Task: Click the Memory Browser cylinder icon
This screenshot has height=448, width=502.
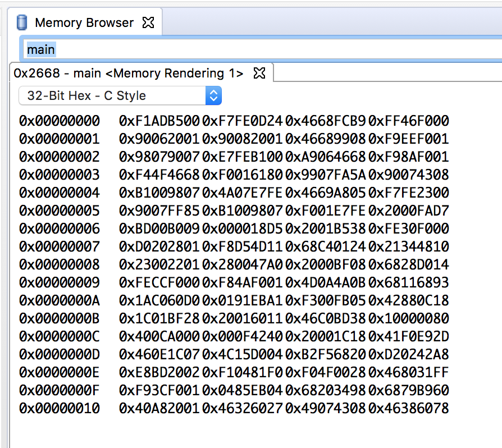Action: [22, 22]
